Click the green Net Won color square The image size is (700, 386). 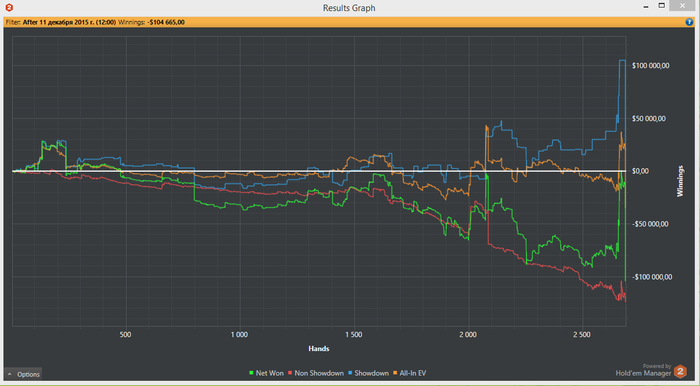252,373
